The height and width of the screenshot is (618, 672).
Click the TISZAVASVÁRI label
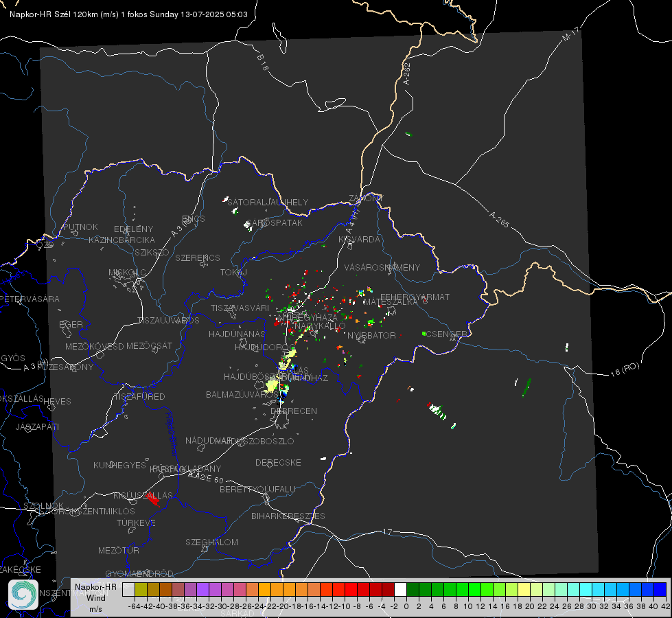tap(240, 308)
